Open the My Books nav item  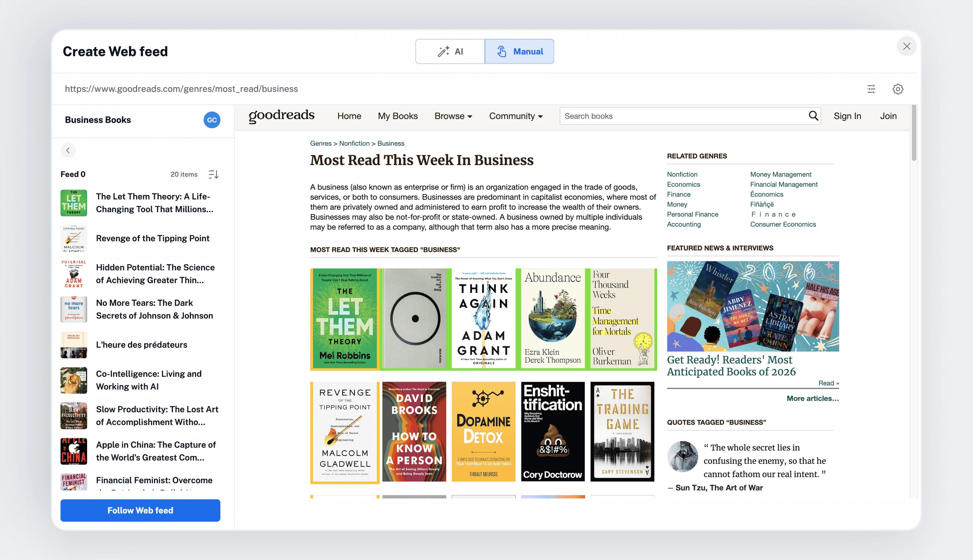398,116
